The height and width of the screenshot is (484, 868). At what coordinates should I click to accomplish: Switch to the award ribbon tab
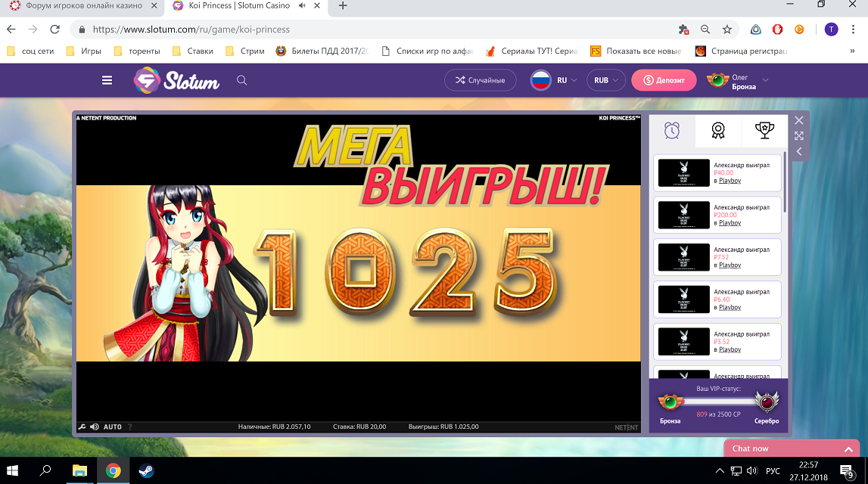tap(718, 131)
